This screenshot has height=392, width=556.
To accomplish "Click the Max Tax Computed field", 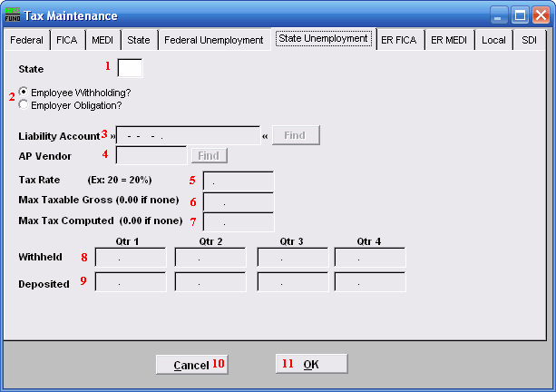I will 238,221.
